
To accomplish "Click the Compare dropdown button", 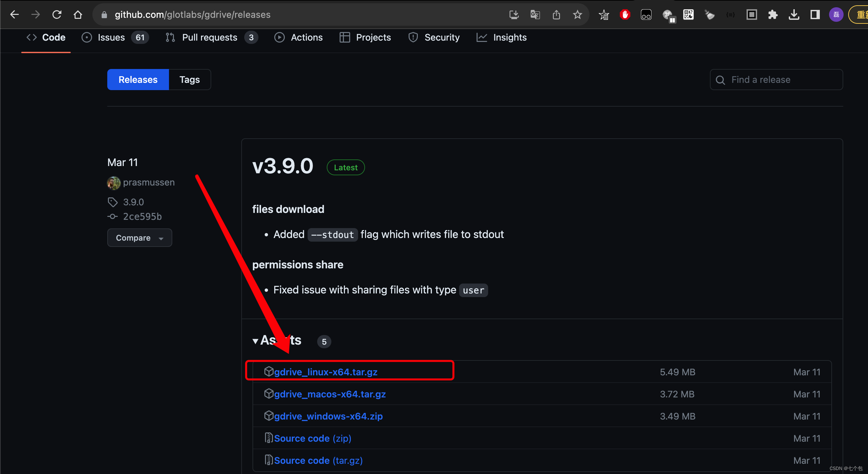I will 139,238.
